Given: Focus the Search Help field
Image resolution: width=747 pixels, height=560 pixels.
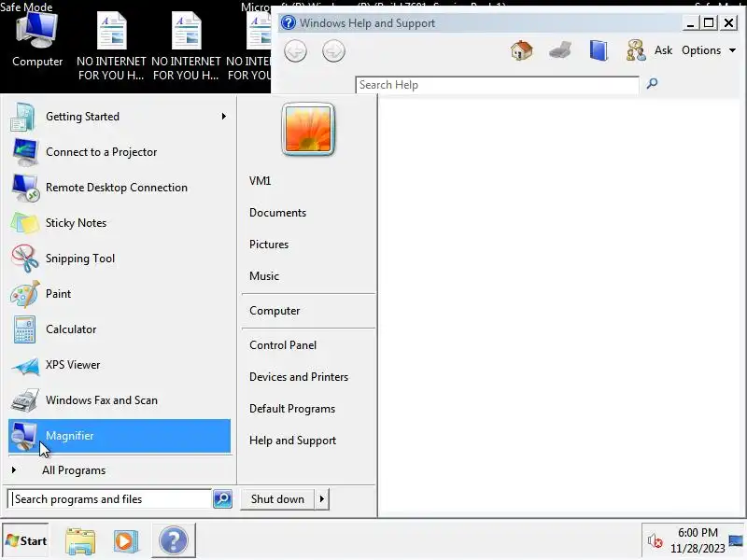Looking at the screenshot, I should (497, 85).
